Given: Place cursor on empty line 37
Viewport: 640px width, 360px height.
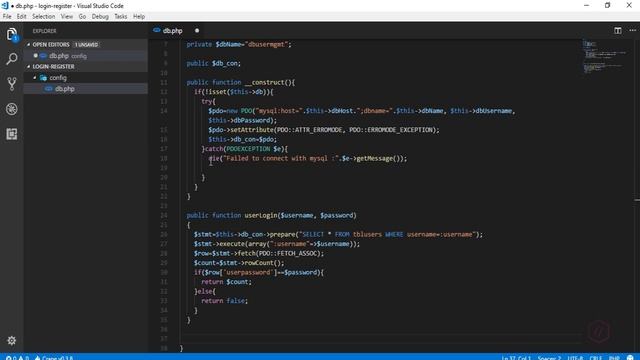Looking at the screenshot, I should coord(382,338).
